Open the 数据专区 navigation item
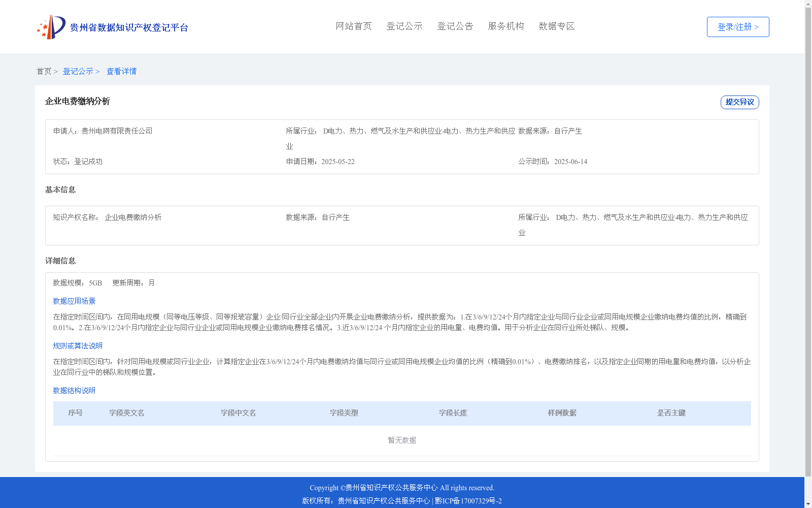Image resolution: width=812 pixels, height=508 pixels. [557, 26]
